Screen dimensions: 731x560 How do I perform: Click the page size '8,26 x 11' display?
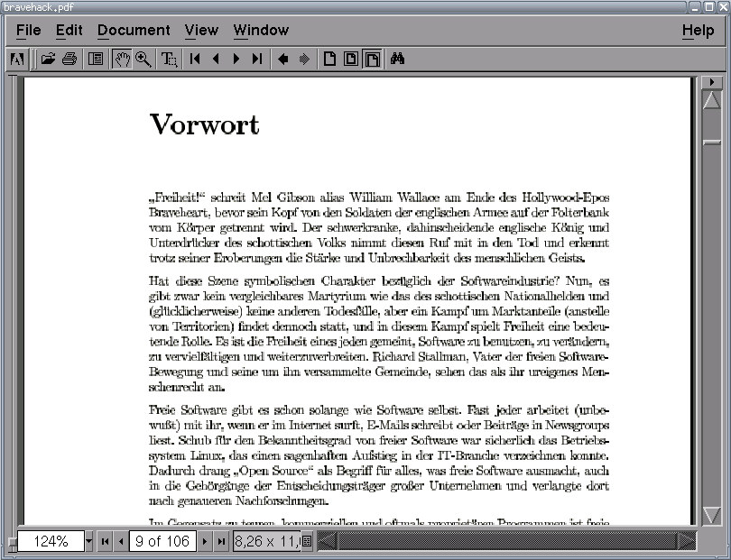click(266, 541)
